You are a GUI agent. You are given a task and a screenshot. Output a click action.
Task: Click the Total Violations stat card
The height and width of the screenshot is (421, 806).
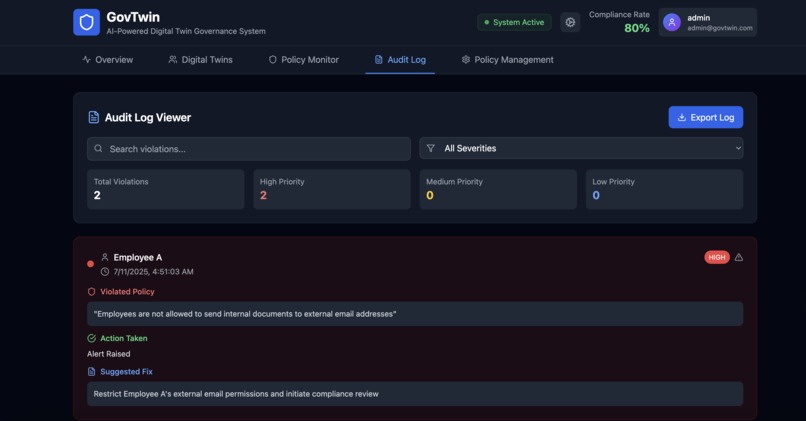point(166,189)
